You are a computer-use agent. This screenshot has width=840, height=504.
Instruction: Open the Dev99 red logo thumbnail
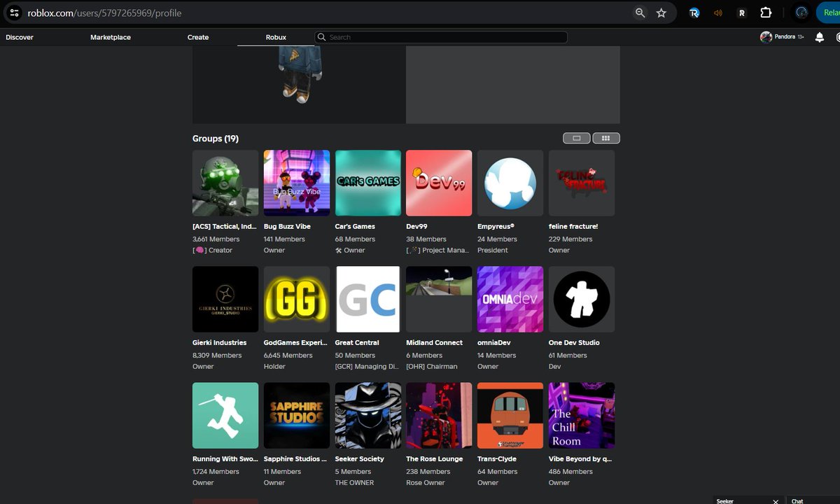pyautogui.click(x=439, y=183)
